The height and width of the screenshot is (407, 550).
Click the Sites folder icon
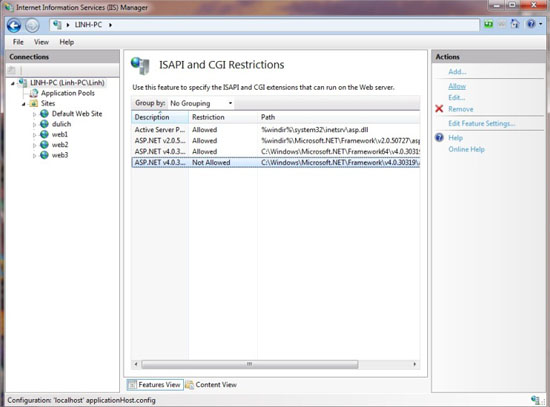[x=34, y=103]
